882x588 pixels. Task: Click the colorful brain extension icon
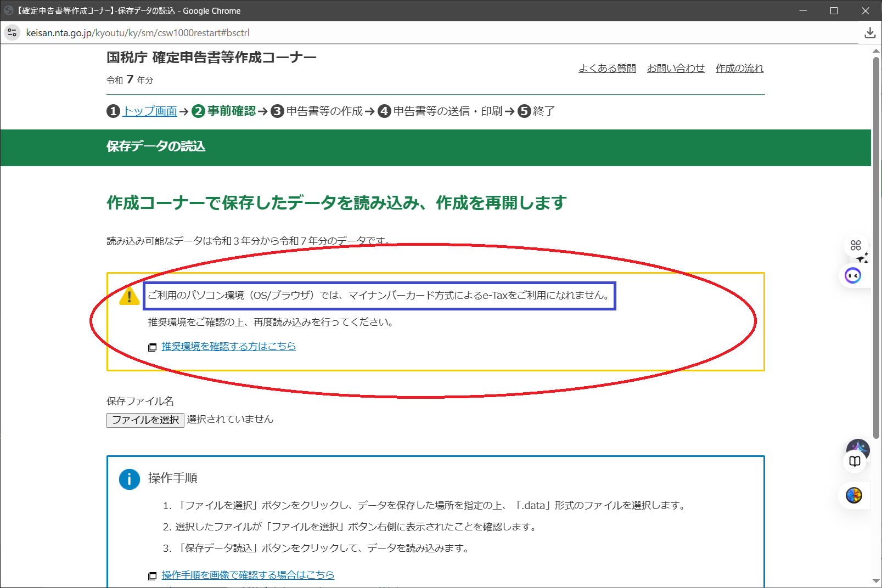[x=854, y=495]
